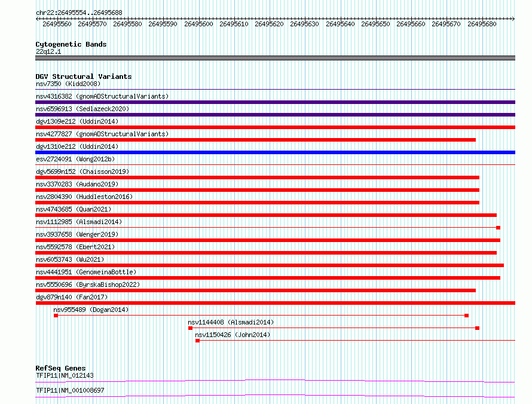Click the red bar under nsv4743685
The height and width of the screenshot is (404, 532).
pyautogui.click(x=266, y=215)
